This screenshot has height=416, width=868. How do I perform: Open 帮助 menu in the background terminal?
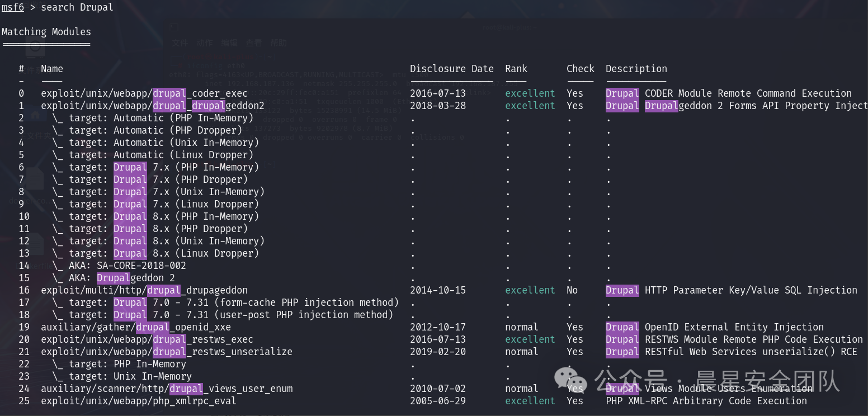pos(279,43)
